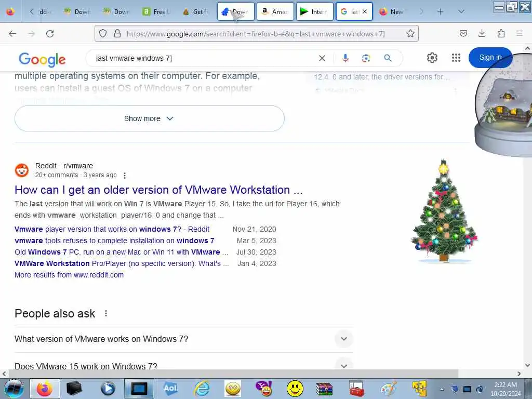532x399 pixels.
Task: Clear the Google search box
Action: (x=322, y=58)
